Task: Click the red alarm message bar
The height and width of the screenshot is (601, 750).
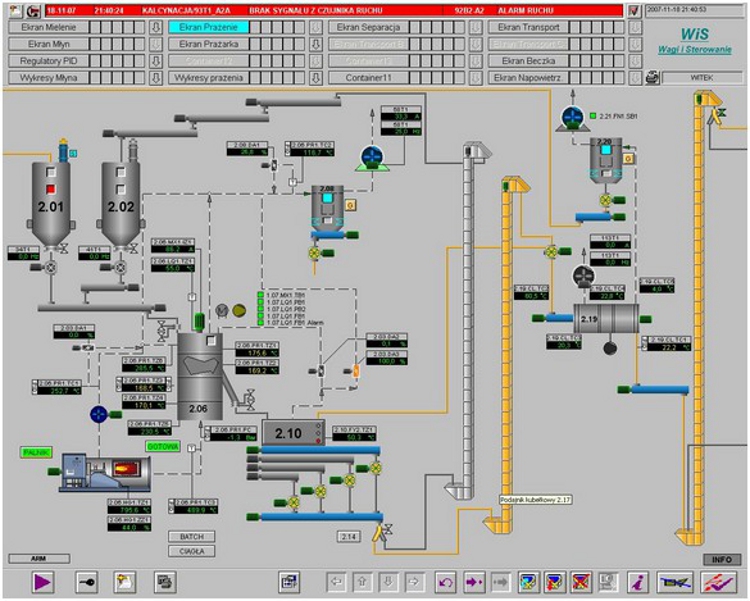Action: point(334,11)
